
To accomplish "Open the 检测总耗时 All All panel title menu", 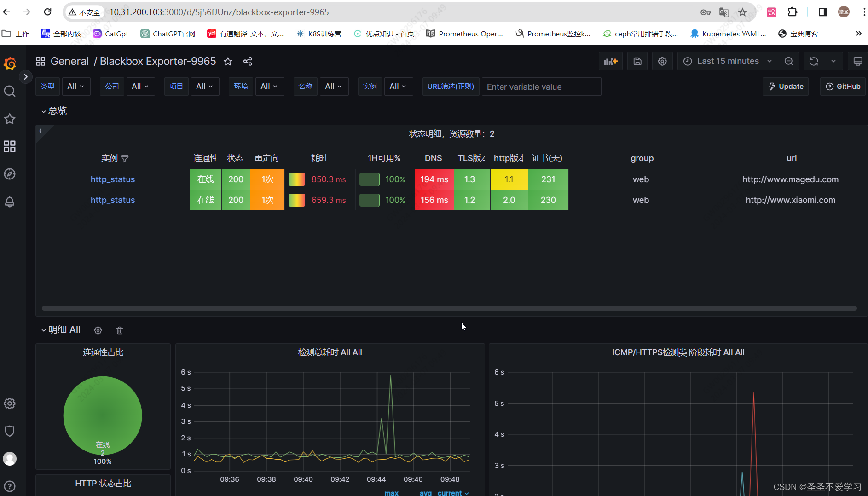I will [x=330, y=352].
